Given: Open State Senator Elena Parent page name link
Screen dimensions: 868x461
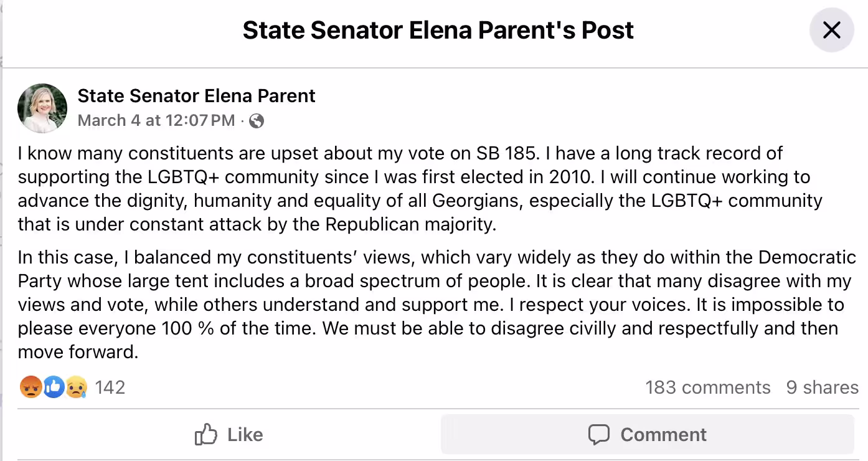Looking at the screenshot, I should click(196, 96).
